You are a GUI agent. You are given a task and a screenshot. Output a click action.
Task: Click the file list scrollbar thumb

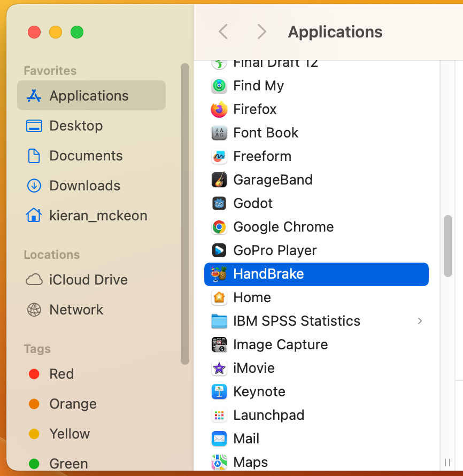click(448, 246)
